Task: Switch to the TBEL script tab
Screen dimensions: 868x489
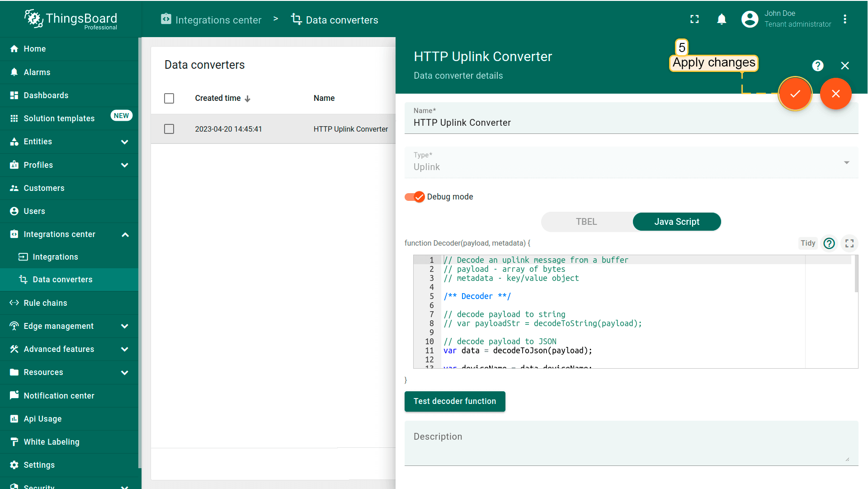Action: (586, 222)
